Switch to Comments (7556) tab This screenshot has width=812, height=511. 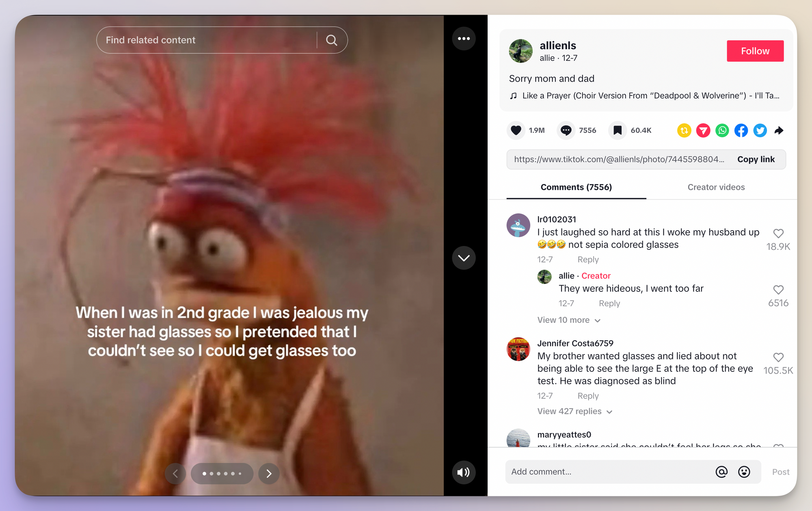pos(576,187)
